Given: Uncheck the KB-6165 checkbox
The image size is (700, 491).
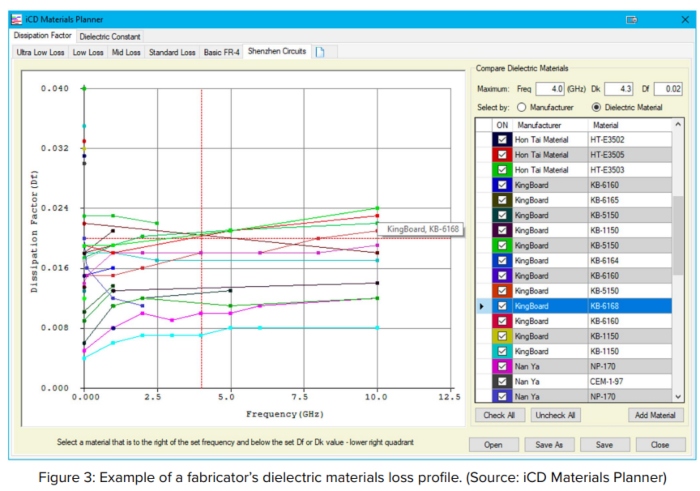Looking at the screenshot, I should coord(502,200).
